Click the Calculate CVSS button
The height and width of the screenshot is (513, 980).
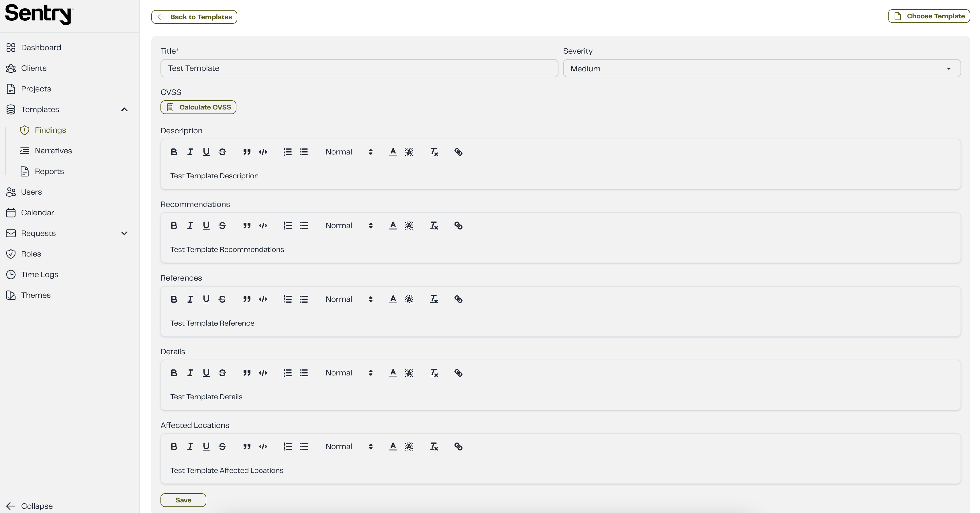[198, 107]
